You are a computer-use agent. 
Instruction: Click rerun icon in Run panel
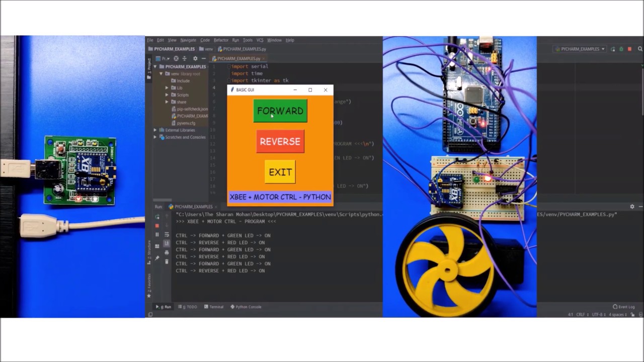157,217
